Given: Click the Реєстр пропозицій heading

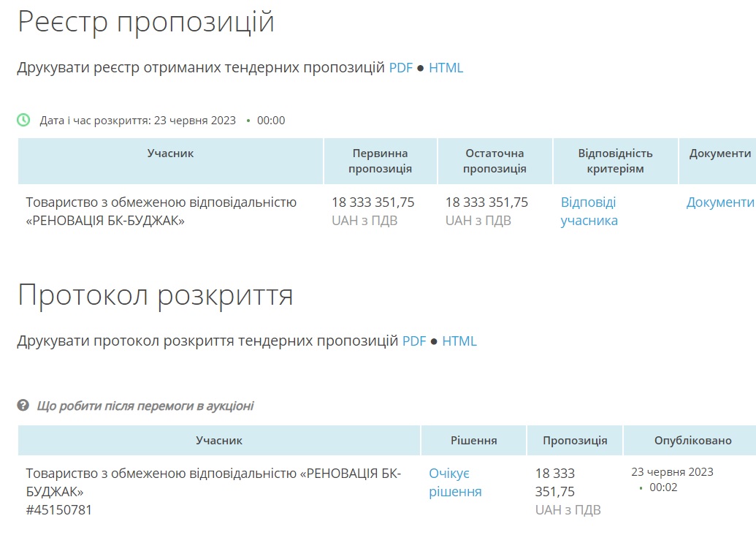Looking at the screenshot, I should (x=146, y=22).
